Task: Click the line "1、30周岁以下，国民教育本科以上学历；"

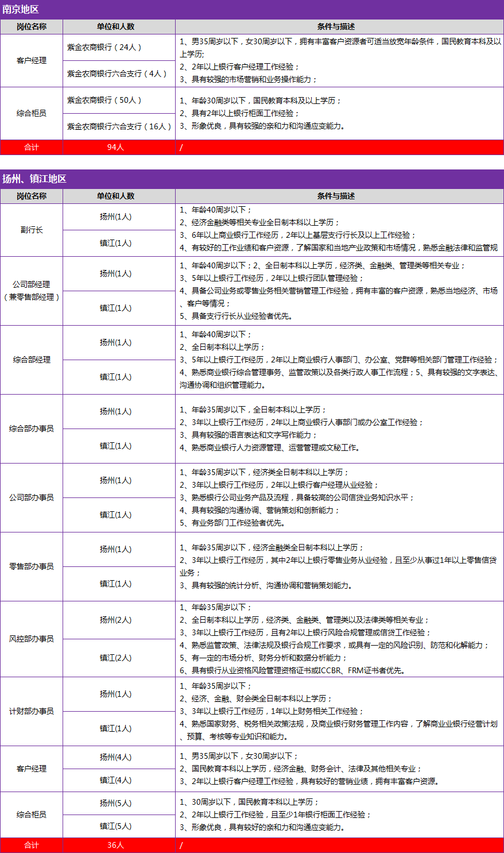Action: [249, 802]
